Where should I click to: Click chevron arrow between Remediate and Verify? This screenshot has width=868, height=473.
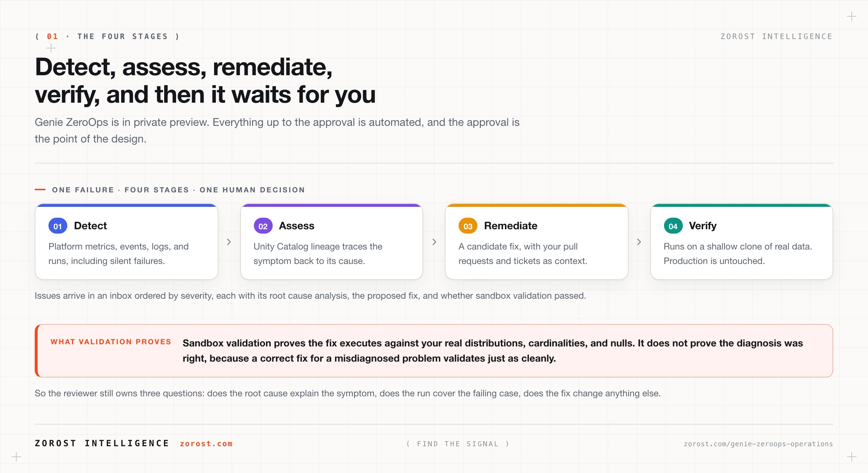click(639, 242)
